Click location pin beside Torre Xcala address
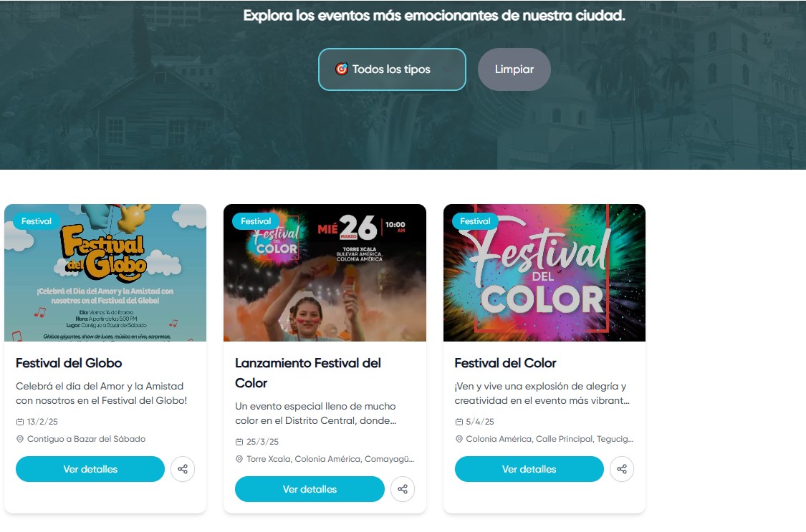This screenshot has height=532, width=806. tap(239, 459)
